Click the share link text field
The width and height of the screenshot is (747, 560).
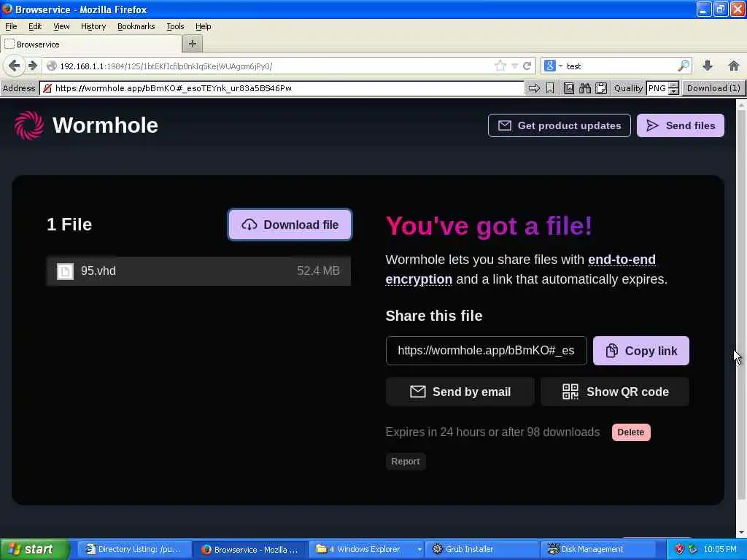point(486,351)
